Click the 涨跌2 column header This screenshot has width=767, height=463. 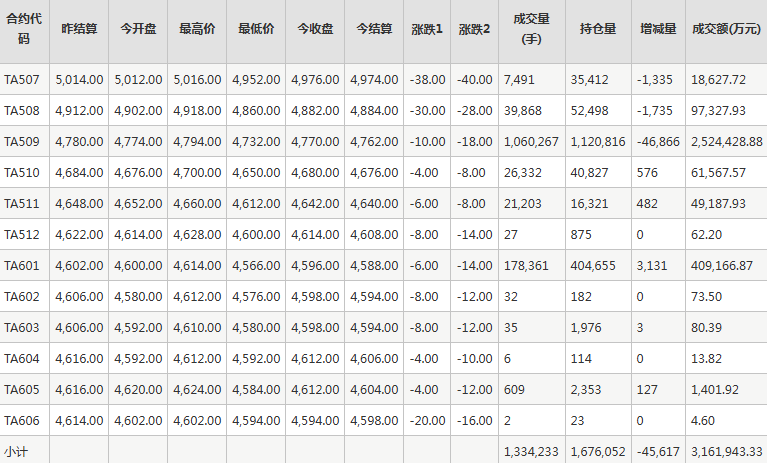(474, 29)
